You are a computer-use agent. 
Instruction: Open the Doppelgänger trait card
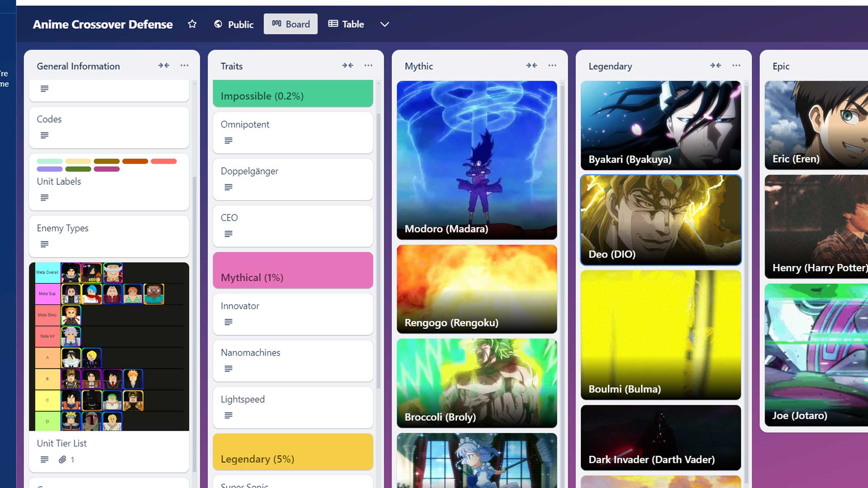coord(293,179)
